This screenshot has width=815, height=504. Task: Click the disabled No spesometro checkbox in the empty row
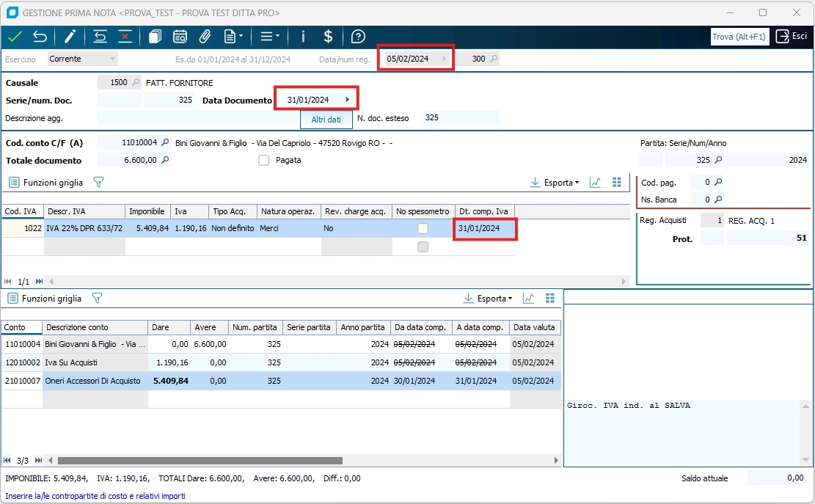click(423, 247)
